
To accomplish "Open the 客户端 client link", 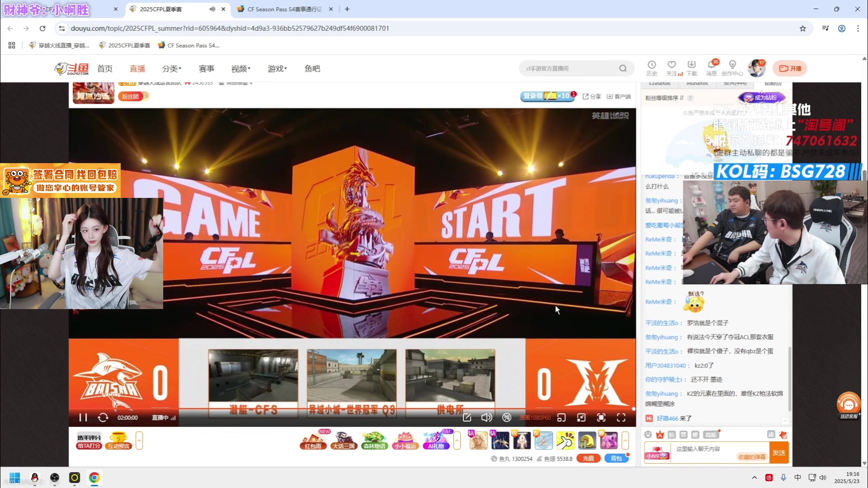I will tap(619, 96).
